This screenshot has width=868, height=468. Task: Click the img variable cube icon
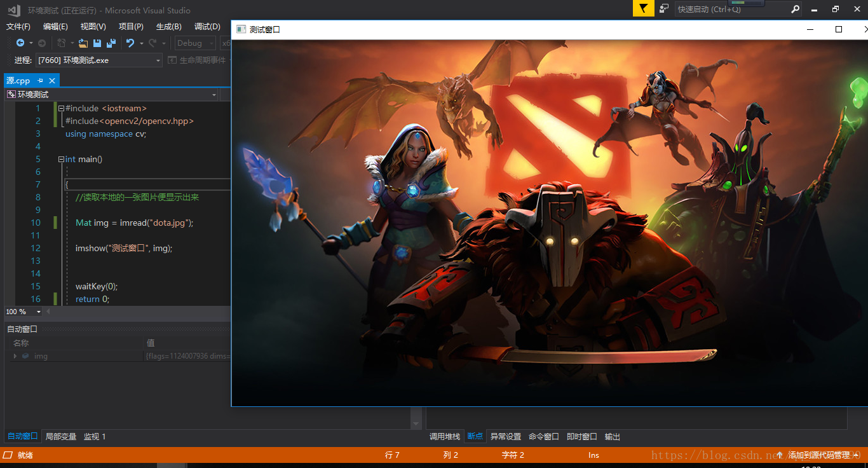[25, 356]
